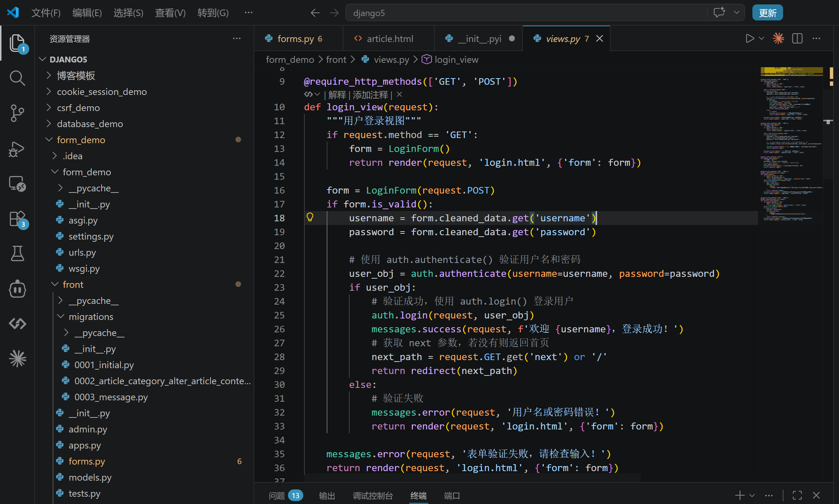Switch to the forms.py editor tab
839x504 pixels.
click(x=295, y=38)
